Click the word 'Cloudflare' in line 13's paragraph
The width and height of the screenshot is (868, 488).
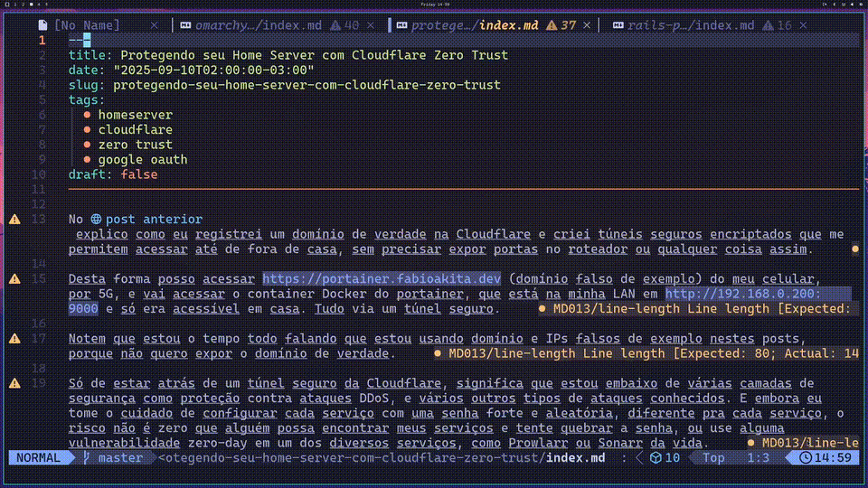[x=494, y=234]
